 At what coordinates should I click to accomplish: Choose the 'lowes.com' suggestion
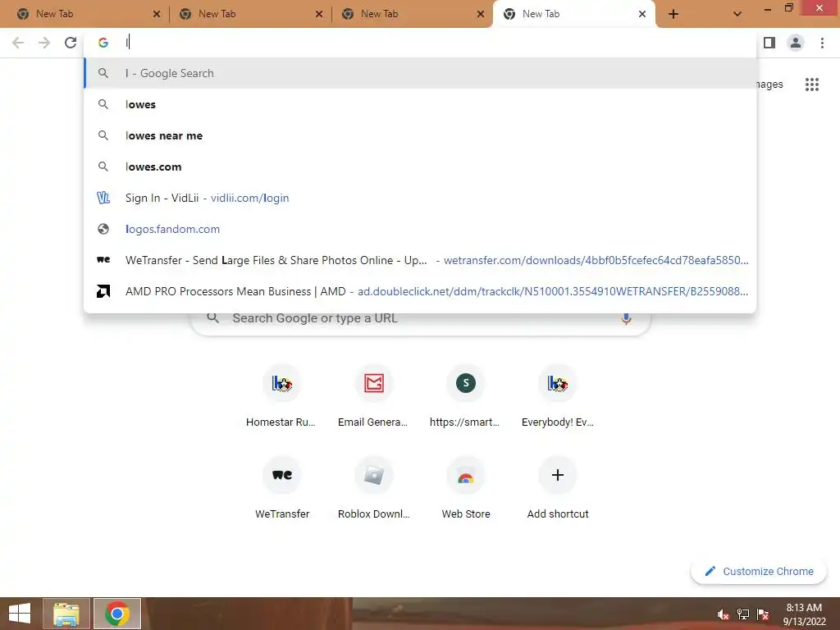pos(420,167)
